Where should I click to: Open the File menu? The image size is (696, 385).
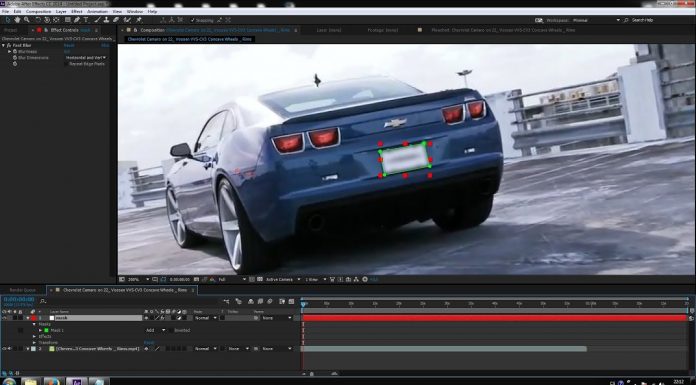pos(5,11)
